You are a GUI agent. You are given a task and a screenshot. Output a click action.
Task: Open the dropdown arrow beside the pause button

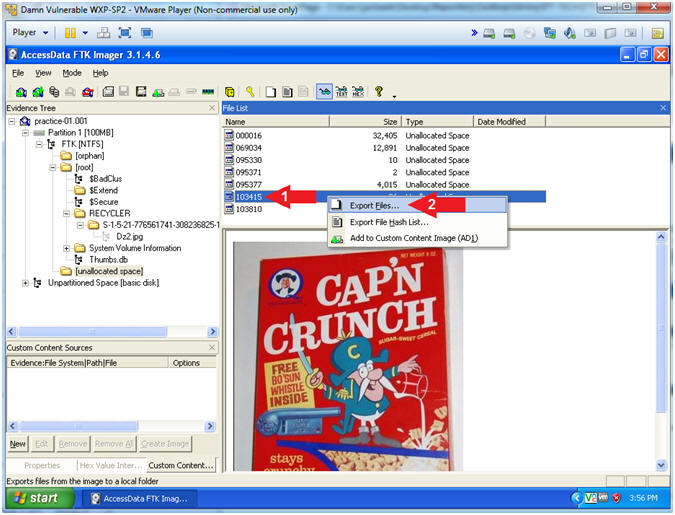(x=85, y=33)
